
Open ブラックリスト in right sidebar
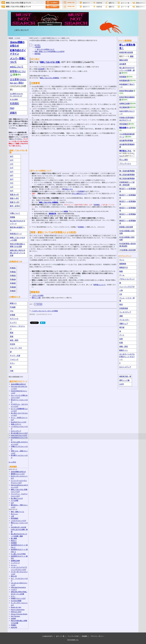click(125, 163)
